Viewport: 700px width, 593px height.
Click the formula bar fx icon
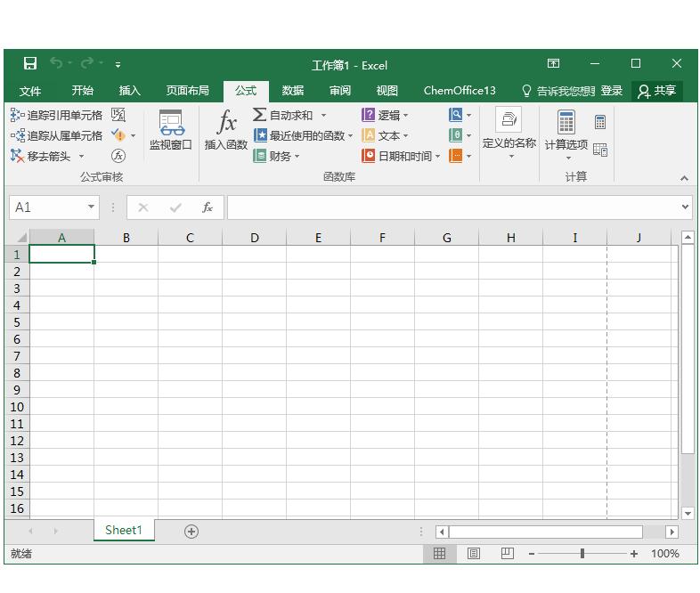point(208,207)
